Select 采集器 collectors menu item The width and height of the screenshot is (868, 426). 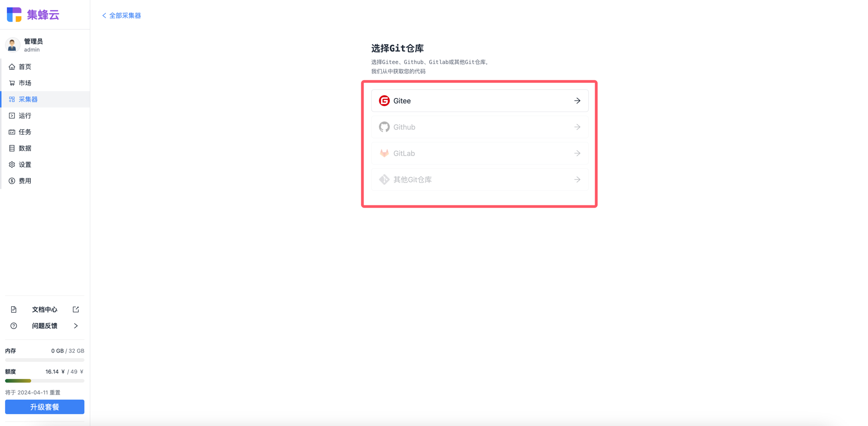point(45,99)
